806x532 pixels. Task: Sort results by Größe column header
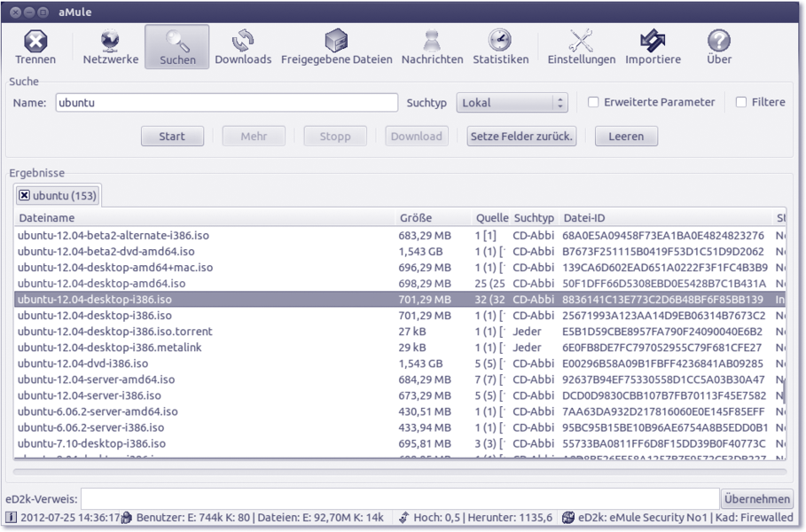coord(415,217)
